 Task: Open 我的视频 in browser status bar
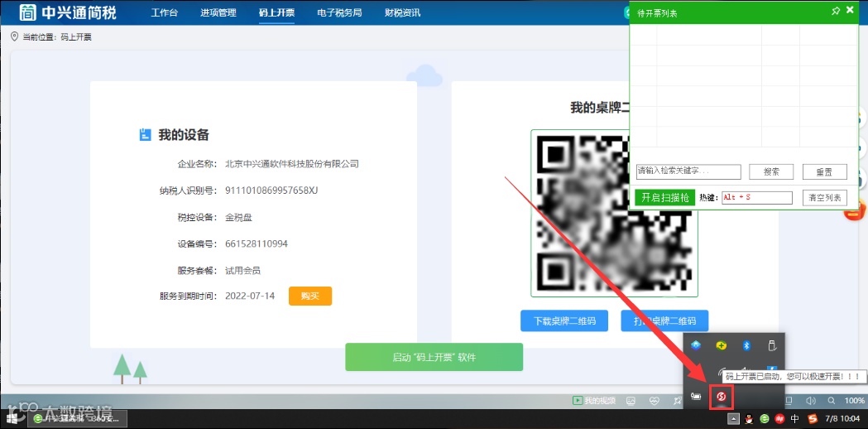(593, 400)
